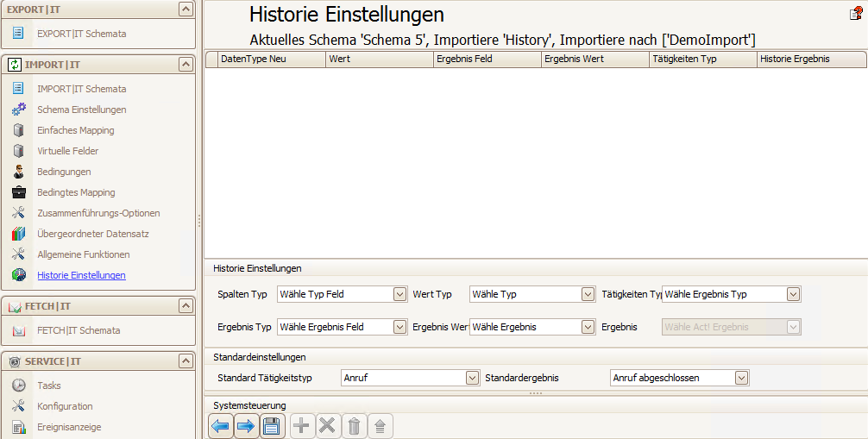Open the Ergebnis Typ dropdown
Image resolution: width=868 pixels, height=439 pixels.
pos(399,327)
